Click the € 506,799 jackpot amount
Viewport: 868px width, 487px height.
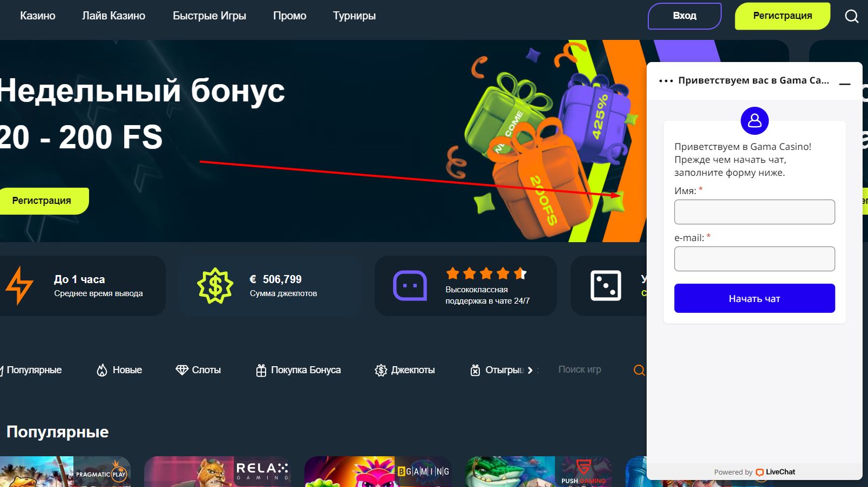click(x=275, y=279)
